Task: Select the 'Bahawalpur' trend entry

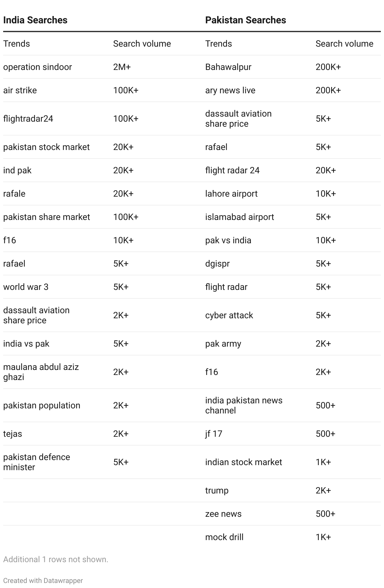Action: pyautogui.click(x=228, y=67)
